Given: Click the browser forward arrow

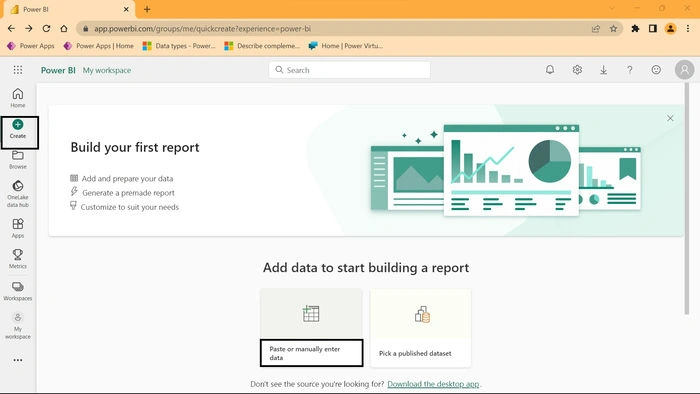Looking at the screenshot, I should coord(29,29).
